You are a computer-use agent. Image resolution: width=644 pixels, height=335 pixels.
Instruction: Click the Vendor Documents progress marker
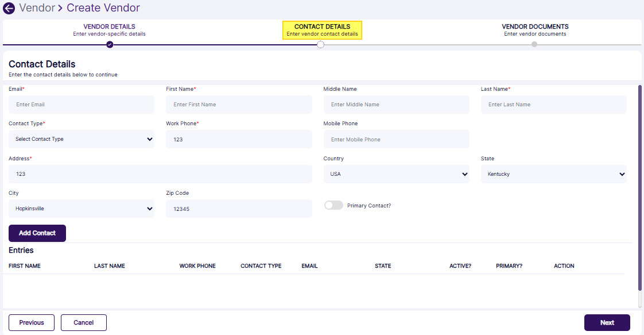534,44
